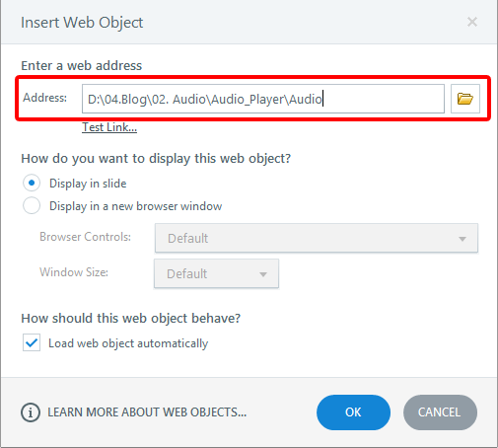Toggle Load web object automatically checkbox
Image resolution: width=498 pixels, height=448 pixels.
[x=32, y=342]
